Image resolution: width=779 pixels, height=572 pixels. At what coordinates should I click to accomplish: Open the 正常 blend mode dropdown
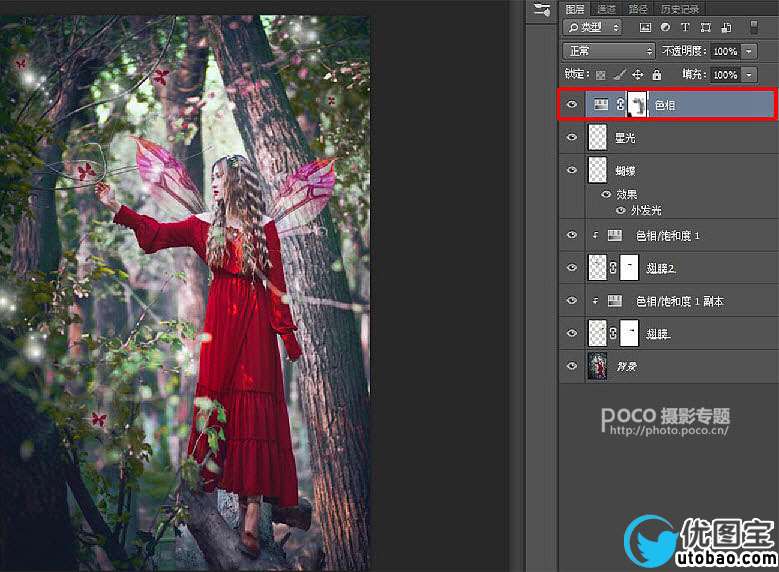[609, 51]
